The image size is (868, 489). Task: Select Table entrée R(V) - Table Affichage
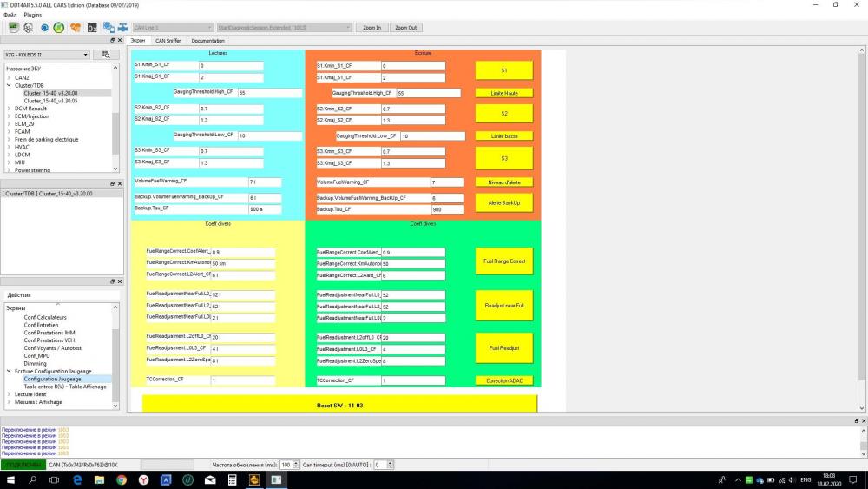(x=65, y=387)
